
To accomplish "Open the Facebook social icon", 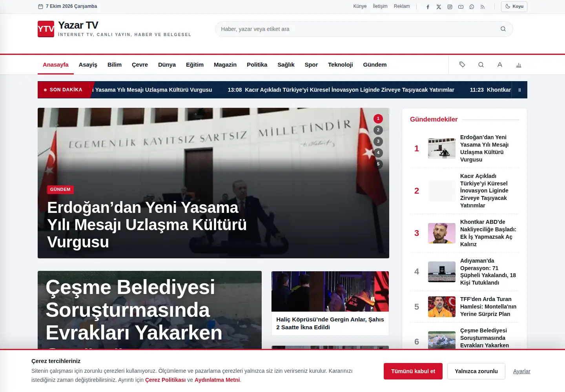I will 428,7.
